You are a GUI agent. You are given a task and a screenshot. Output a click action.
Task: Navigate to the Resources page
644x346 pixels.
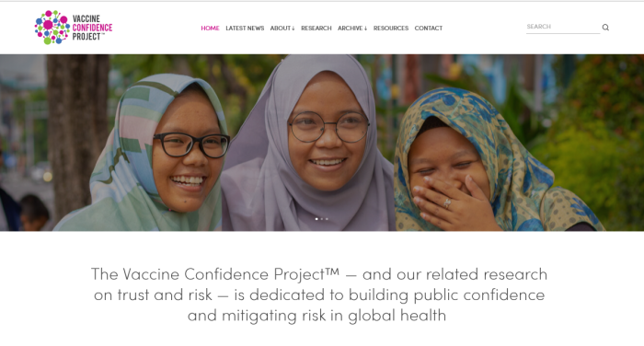point(391,28)
